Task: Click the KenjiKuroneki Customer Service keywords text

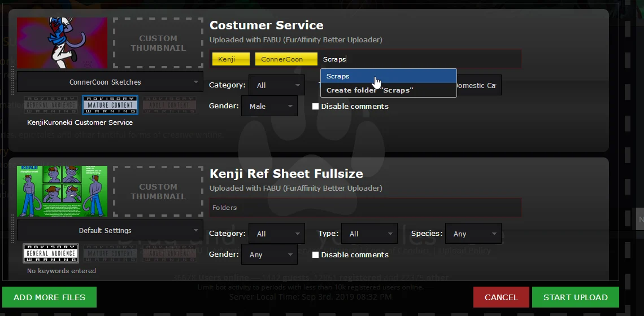Action: [x=80, y=122]
